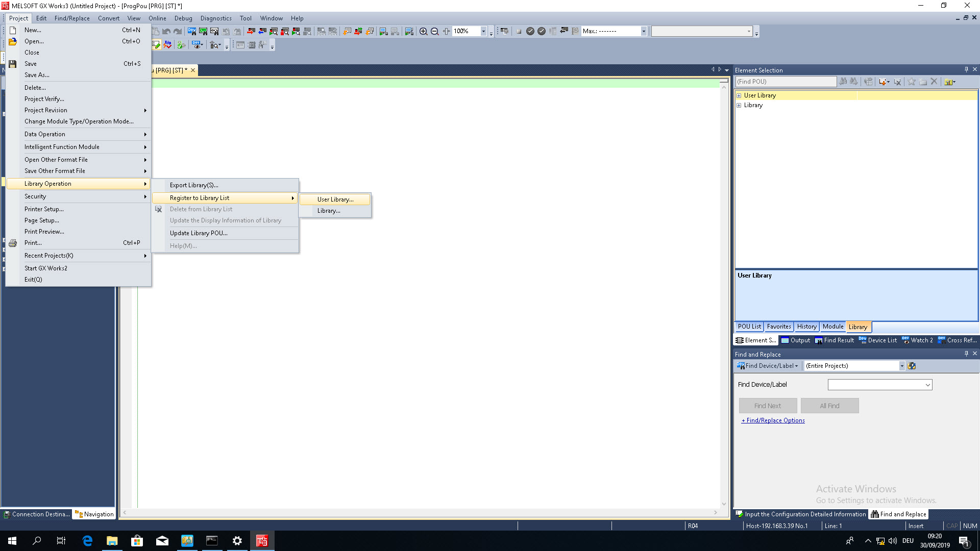Open the Find Device/Label mode dropdown

point(767,366)
